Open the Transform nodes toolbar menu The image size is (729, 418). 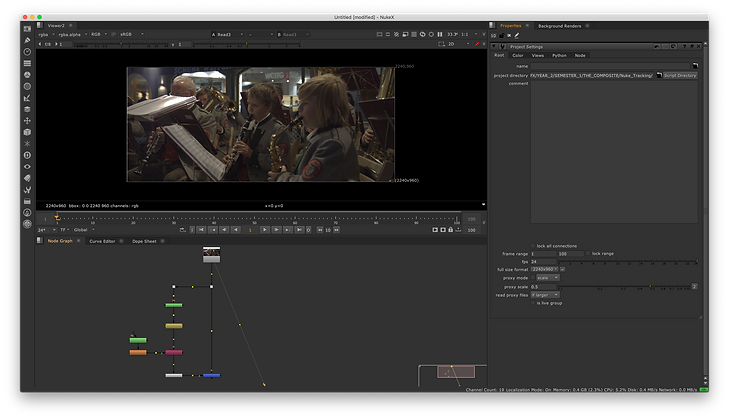27,120
